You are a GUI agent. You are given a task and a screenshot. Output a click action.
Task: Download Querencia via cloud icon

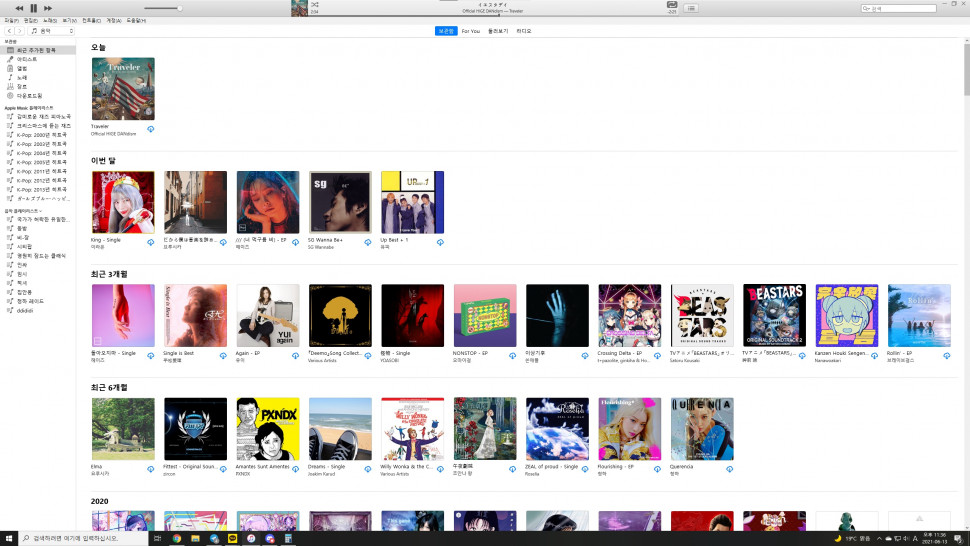(729, 469)
